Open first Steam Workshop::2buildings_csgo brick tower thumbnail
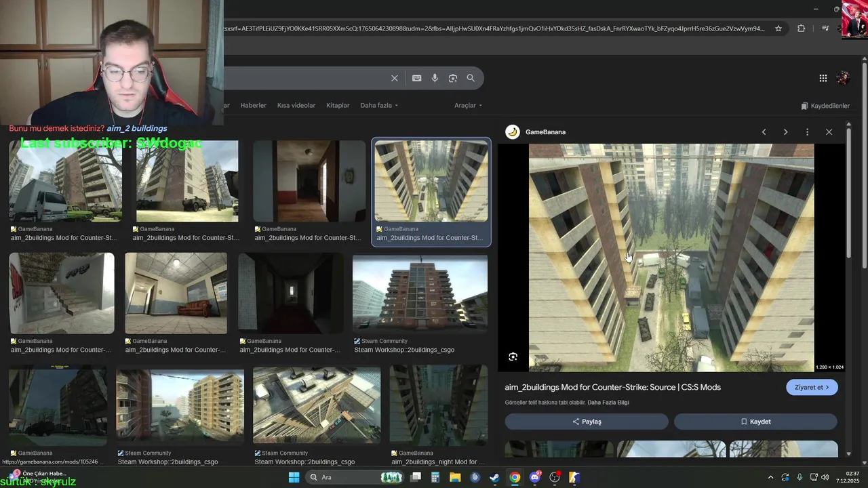The image size is (868, 488). coord(420,293)
